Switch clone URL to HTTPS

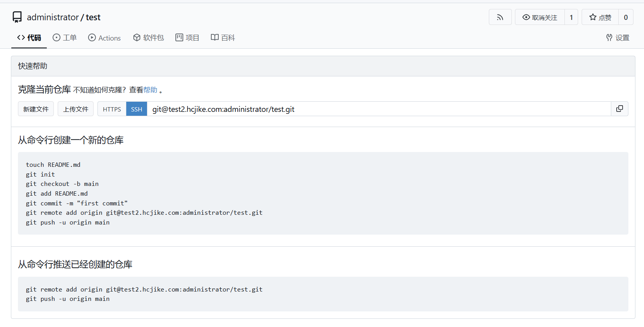point(112,109)
